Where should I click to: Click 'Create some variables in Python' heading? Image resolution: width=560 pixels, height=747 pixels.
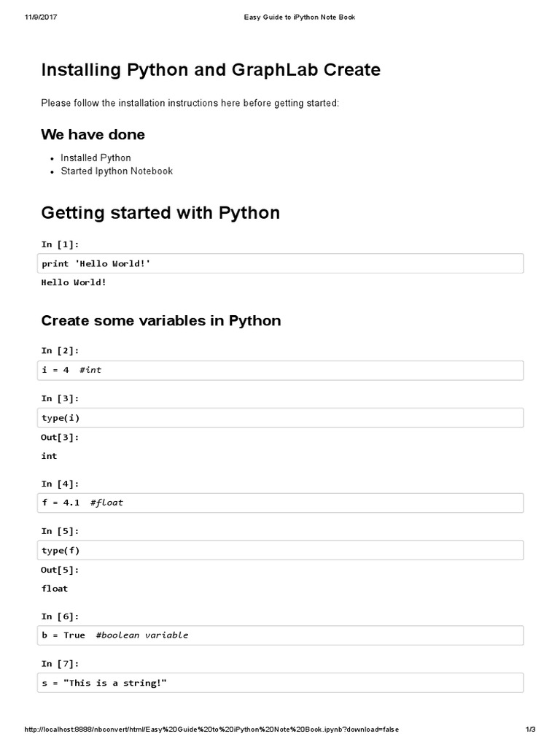tap(160, 320)
